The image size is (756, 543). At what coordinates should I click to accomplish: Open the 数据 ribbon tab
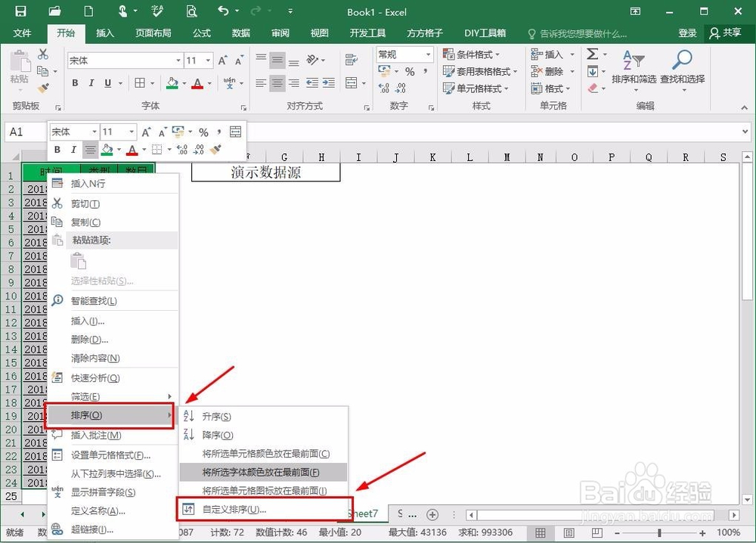click(x=240, y=33)
